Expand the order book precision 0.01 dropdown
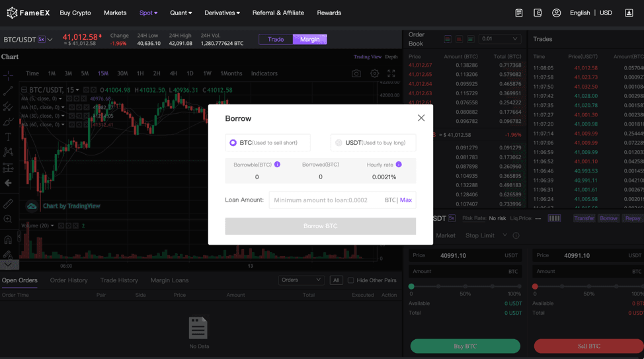The width and height of the screenshot is (644, 359). pyautogui.click(x=499, y=39)
